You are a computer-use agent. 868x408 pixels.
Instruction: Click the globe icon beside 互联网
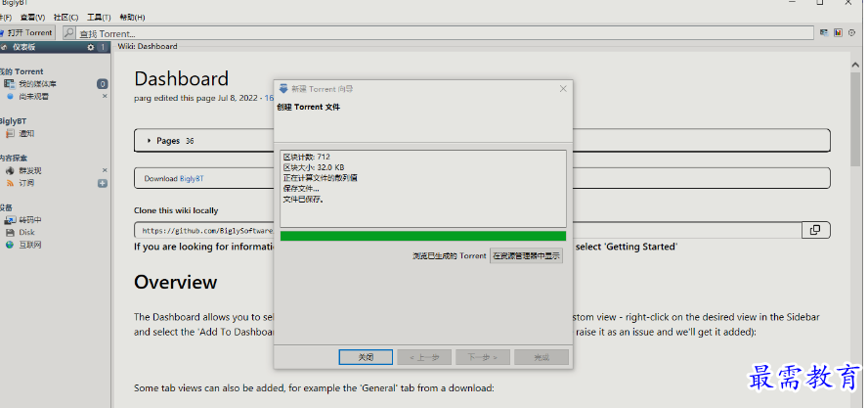coord(10,245)
